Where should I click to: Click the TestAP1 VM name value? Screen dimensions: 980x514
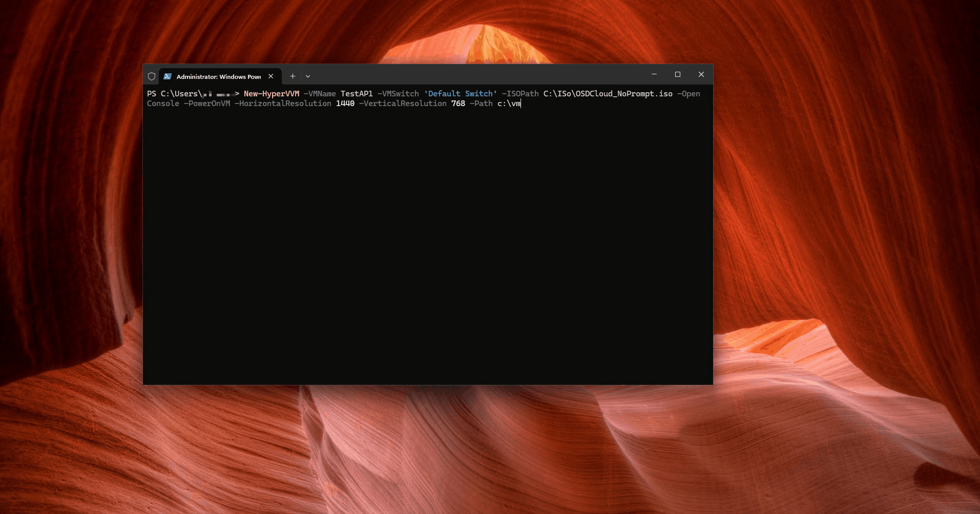[x=357, y=94]
